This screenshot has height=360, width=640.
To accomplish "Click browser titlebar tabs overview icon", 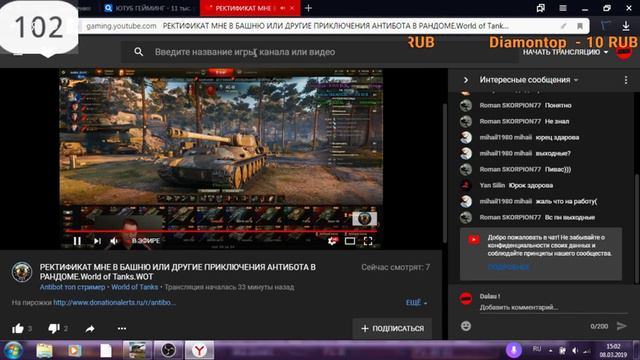I will [x=541, y=8].
